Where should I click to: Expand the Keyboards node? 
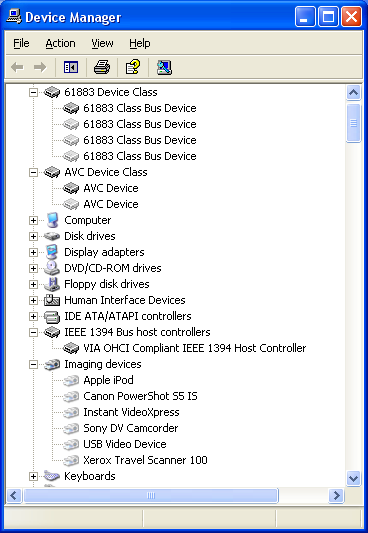(x=33, y=476)
